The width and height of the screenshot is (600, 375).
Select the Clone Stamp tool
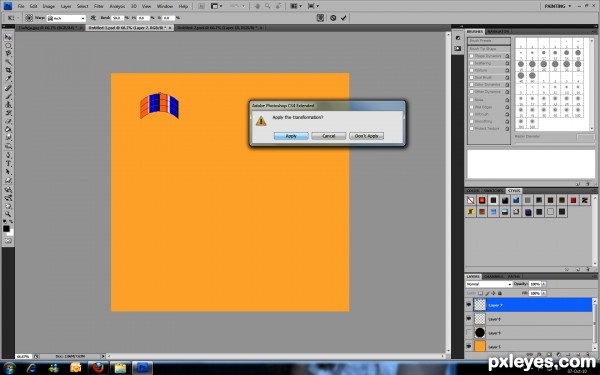click(8, 104)
